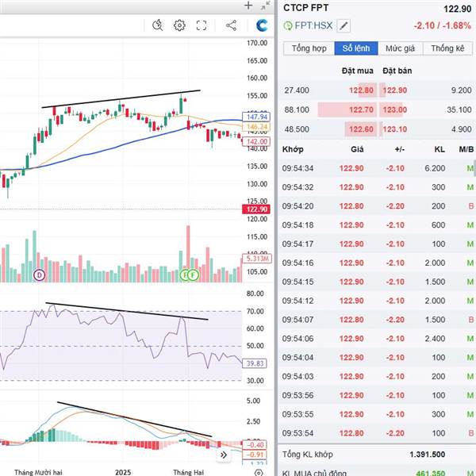Click the Đặt mua column header
476x476 pixels.
click(x=357, y=71)
